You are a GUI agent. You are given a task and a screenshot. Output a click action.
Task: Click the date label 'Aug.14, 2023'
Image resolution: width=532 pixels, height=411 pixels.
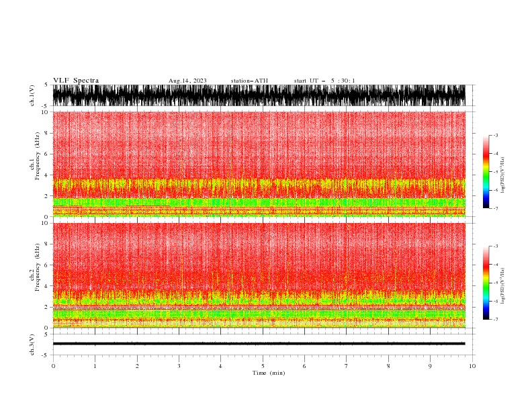click(187, 81)
